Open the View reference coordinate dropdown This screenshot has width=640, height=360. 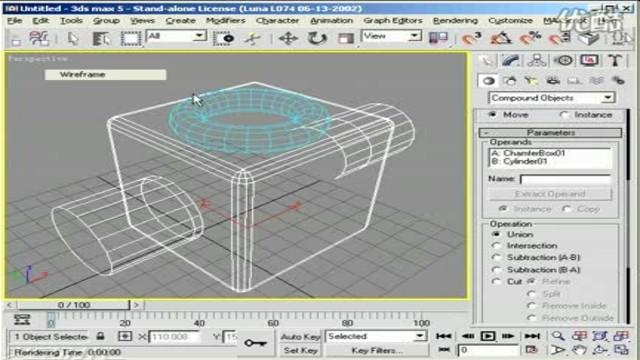click(x=391, y=36)
